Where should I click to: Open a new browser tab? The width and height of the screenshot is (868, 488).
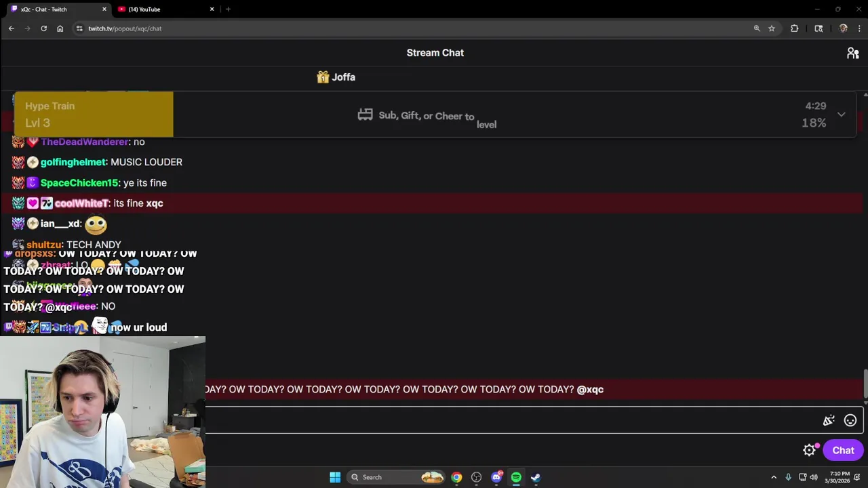pyautogui.click(x=228, y=9)
